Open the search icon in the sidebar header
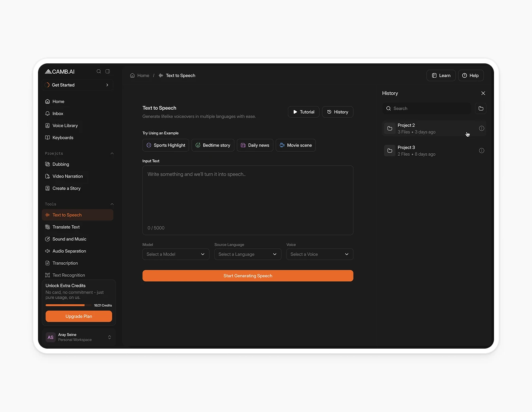Image resolution: width=532 pixels, height=412 pixels. click(99, 71)
